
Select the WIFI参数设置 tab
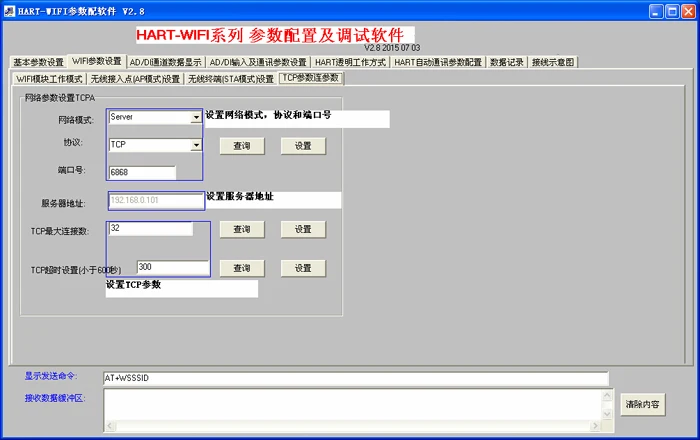97,61
